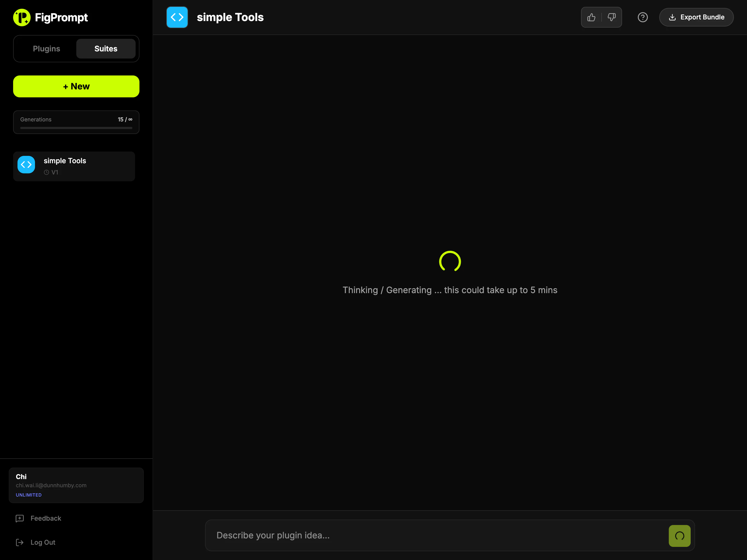Open the help question mark icon
The image size is (747, 560).
[643, 17]
